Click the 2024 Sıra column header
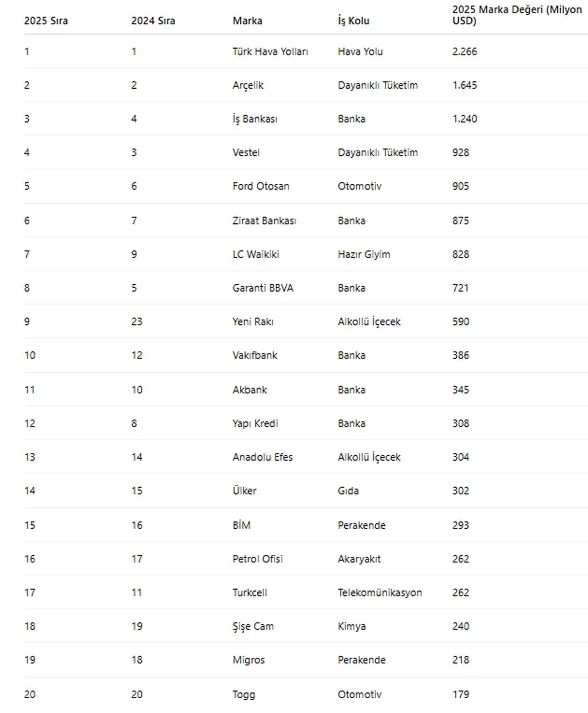 pos(153,21)
